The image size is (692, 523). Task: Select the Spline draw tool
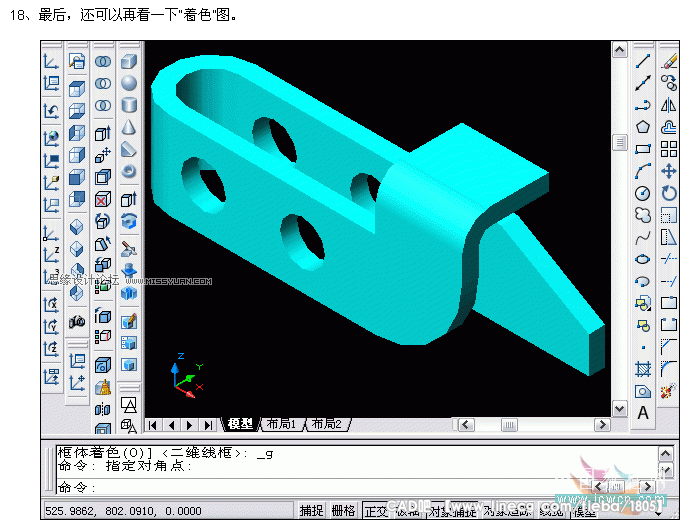(x=643, y=237)
